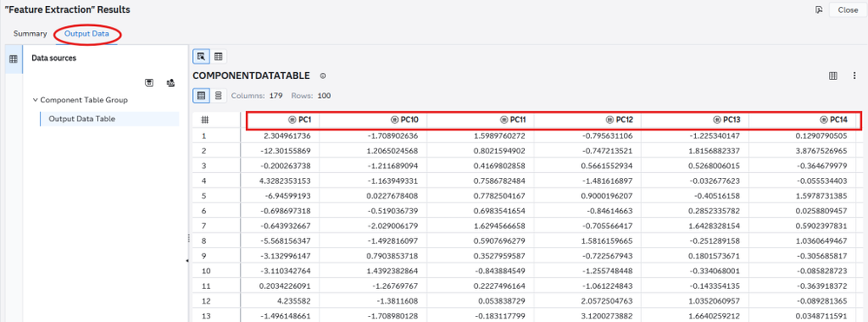Collapse the Component Table Group node
The image size is (868, 322).
coord(36,100)
